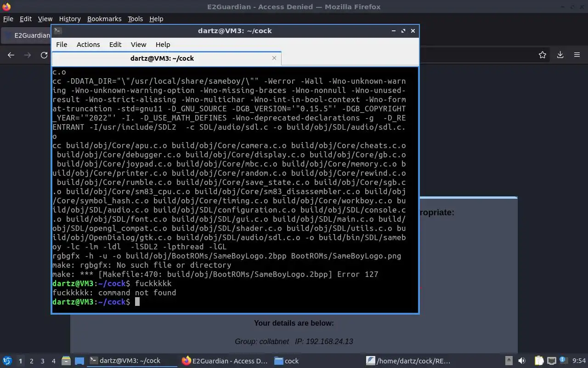Click the clock showing 9:54
The height and width of the screenshot is (368, 588).
click(x=579, y=361)
